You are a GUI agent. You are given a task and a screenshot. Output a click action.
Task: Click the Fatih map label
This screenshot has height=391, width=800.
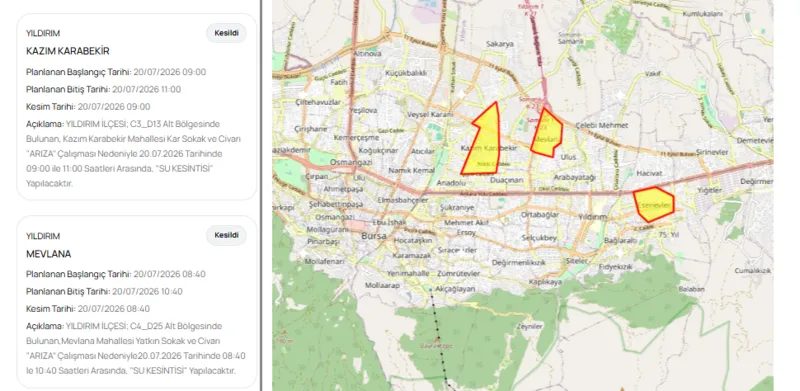[x=339, y=82]
